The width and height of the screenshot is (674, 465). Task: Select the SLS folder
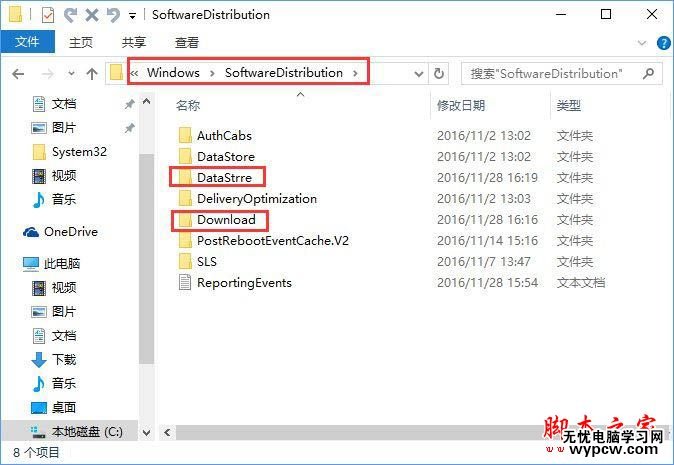(x=207, y=262)
